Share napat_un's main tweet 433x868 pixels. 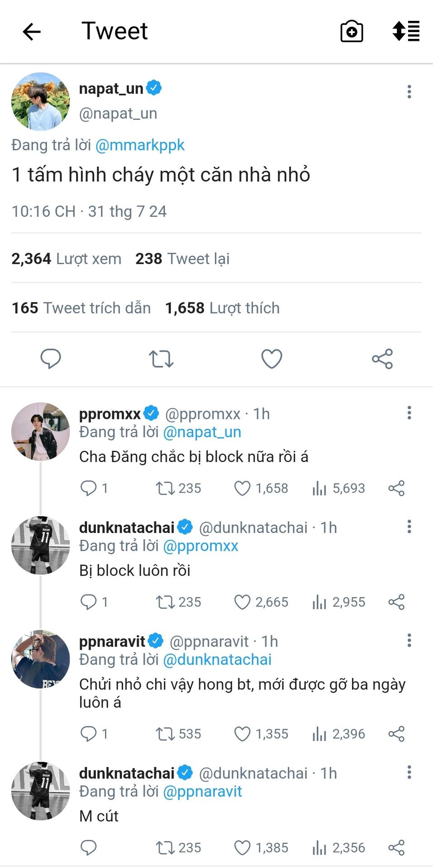[x=382, y=359]
